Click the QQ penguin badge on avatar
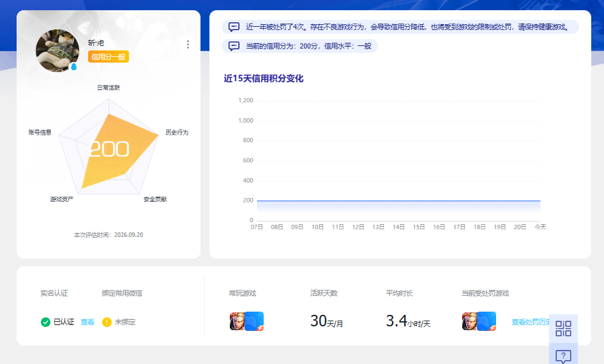This screenshot has height=364, width=604. (x=73, y=66)
